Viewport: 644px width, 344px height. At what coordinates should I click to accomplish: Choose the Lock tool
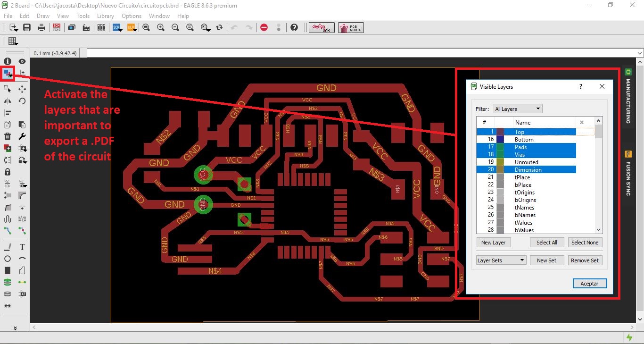[x=8, y=172]
